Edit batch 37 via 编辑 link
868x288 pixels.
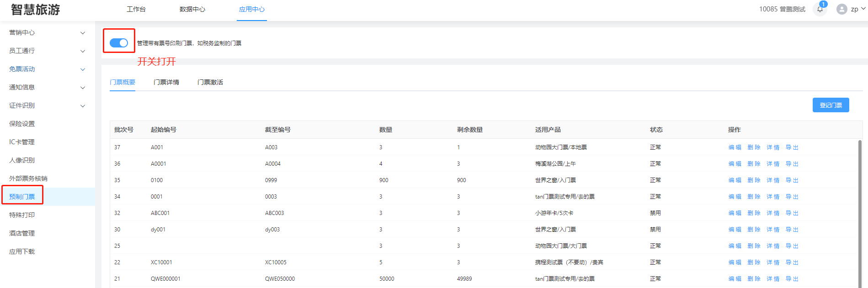click(735, 147)
